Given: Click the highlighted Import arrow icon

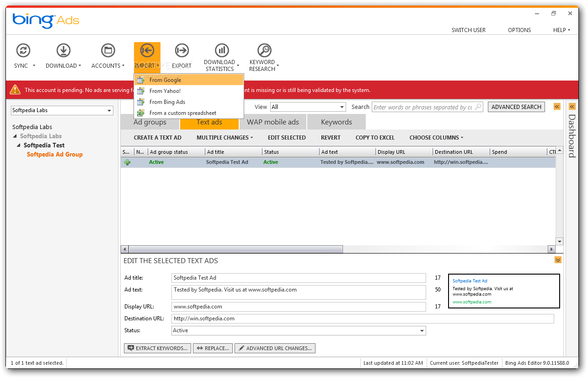Looking at the screenshot, I should 147,50.
